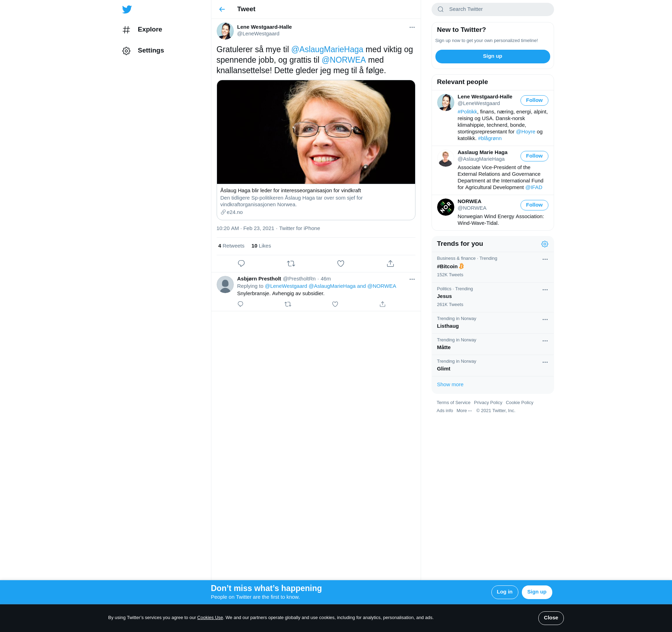
Task: Open the @Hoyre mention in bio
Action: coord(526,132)
